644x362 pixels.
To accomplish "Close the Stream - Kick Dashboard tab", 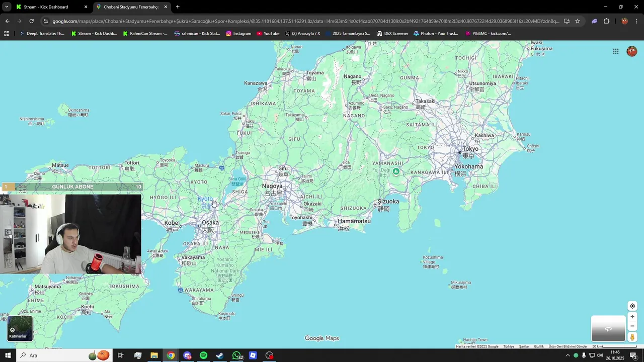I will coord(86,7).
